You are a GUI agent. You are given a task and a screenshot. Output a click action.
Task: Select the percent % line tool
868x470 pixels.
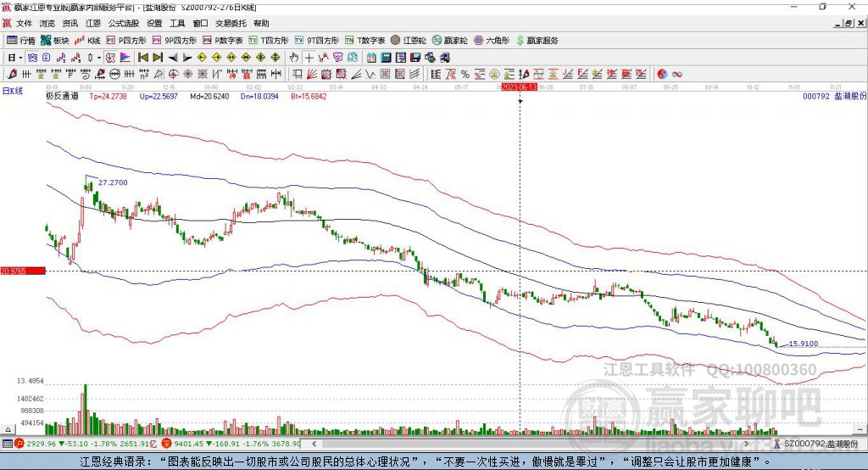click(465, 74)
